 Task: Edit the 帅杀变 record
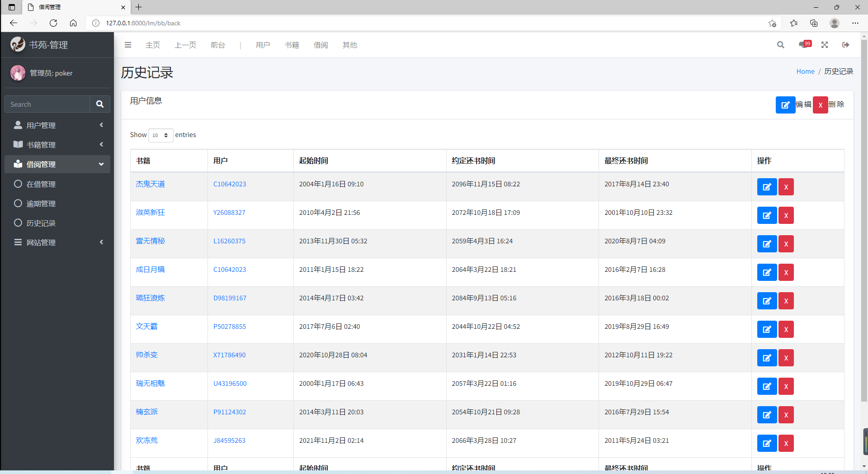coord(767,358)
